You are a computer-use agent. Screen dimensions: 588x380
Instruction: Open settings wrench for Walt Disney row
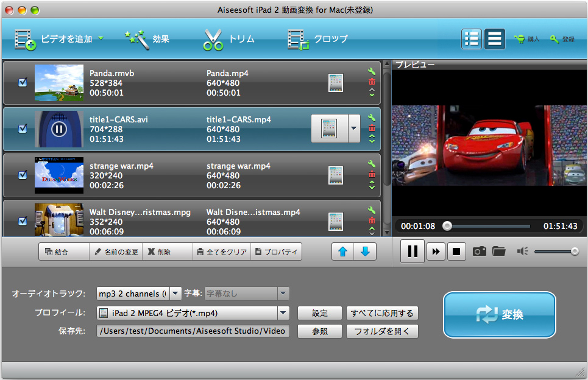[372, 210]
